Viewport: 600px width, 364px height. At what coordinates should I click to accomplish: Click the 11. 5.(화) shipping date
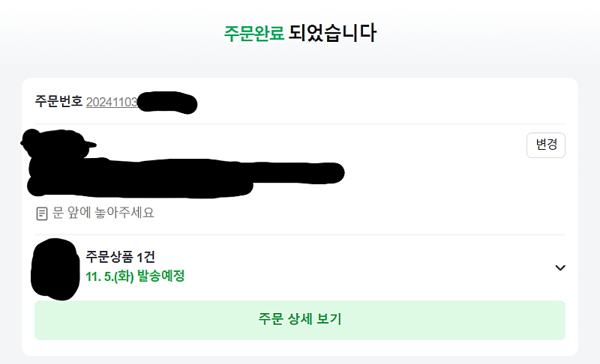coord(109,276)
